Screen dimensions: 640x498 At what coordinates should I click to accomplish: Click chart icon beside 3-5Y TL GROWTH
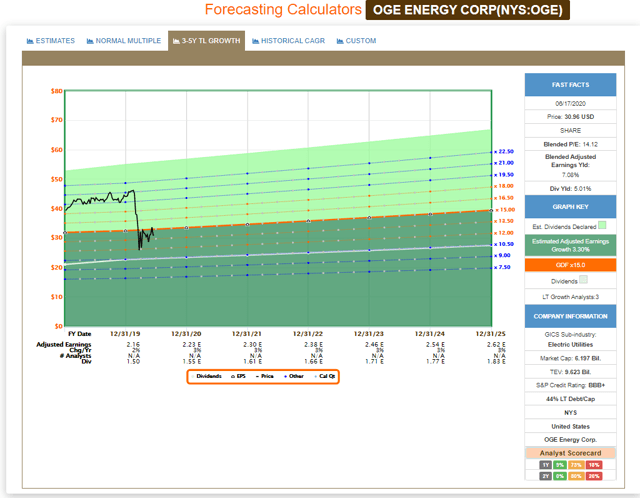point(176,41)
